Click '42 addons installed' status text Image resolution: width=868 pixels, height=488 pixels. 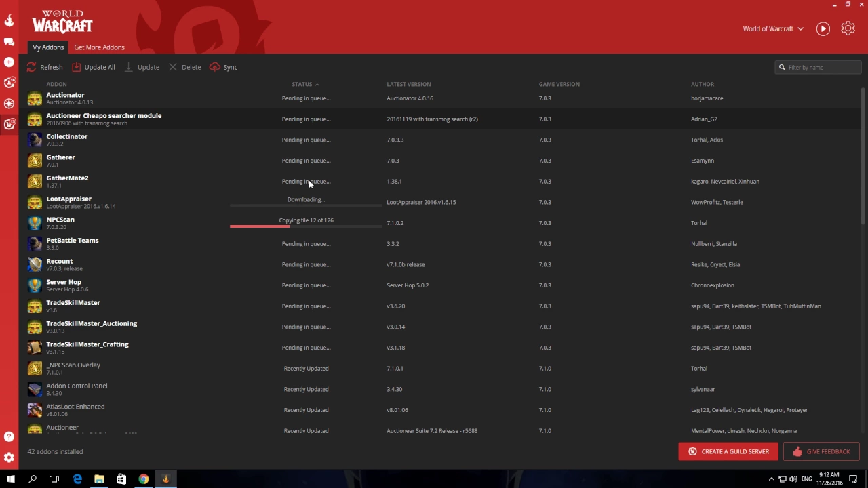[55, 451]
